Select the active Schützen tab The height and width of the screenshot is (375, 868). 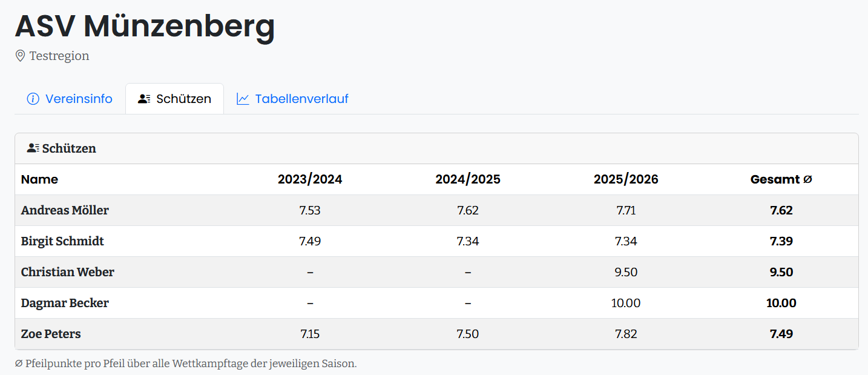[x=174, y=99]
